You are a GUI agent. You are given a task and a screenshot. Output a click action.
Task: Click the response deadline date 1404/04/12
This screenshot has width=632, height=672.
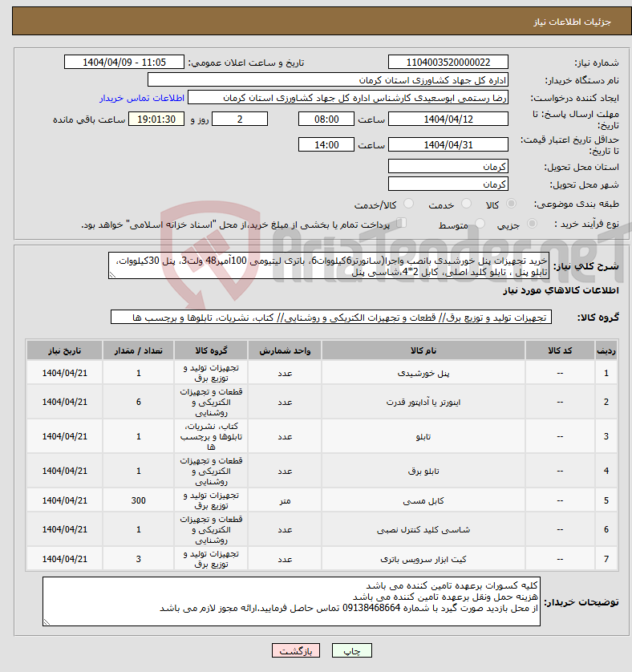coord(448,119)
